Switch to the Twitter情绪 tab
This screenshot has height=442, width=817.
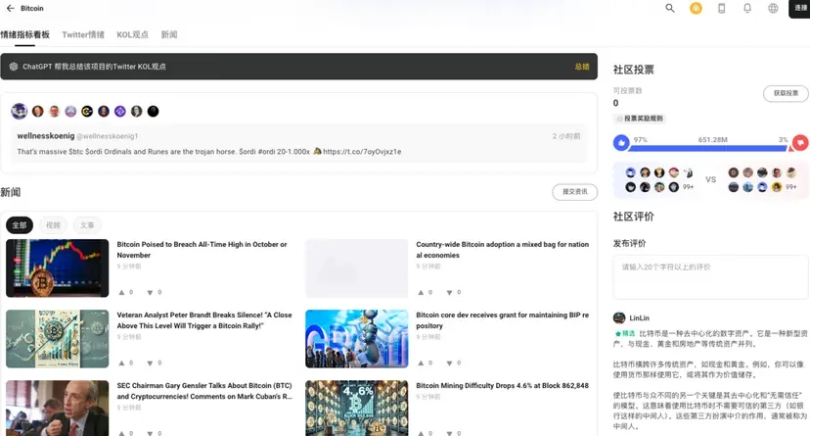click(83, 34)
